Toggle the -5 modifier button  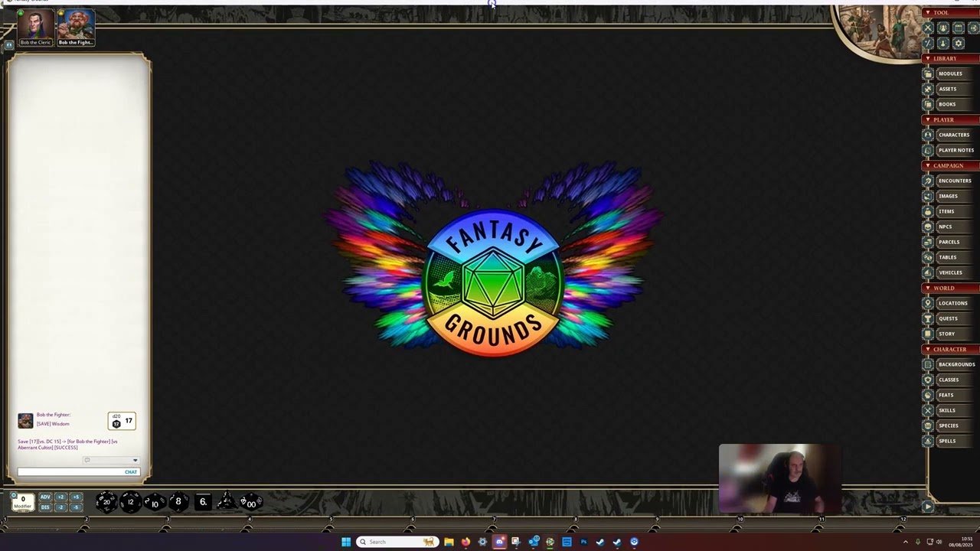tap(76, 507)
